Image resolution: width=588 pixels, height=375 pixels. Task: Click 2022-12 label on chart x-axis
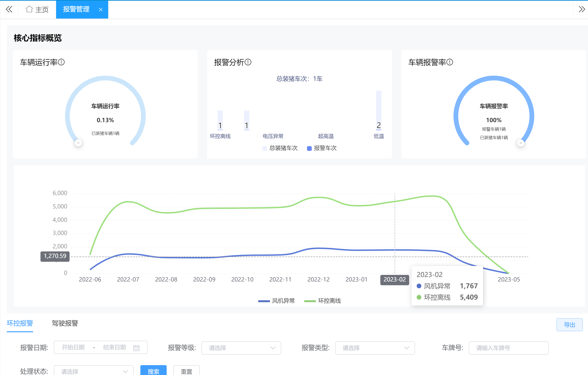pyautogui.click(x=319, y=279)
